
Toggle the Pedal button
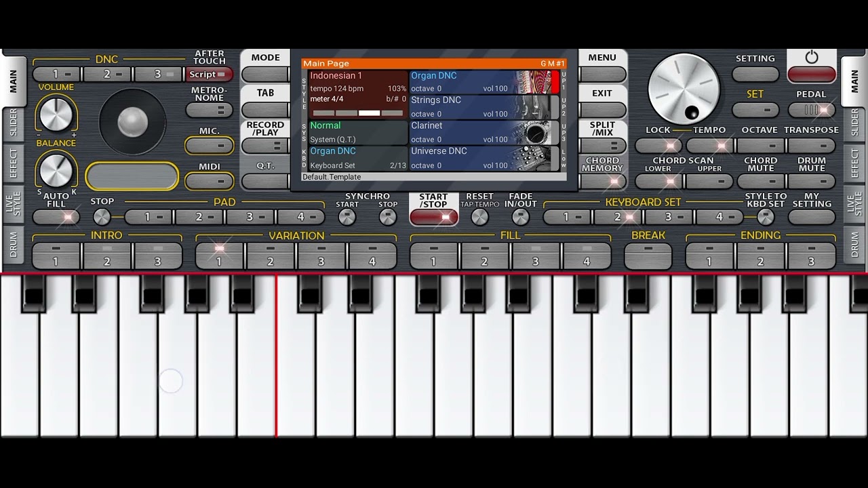tap(812, 110)
